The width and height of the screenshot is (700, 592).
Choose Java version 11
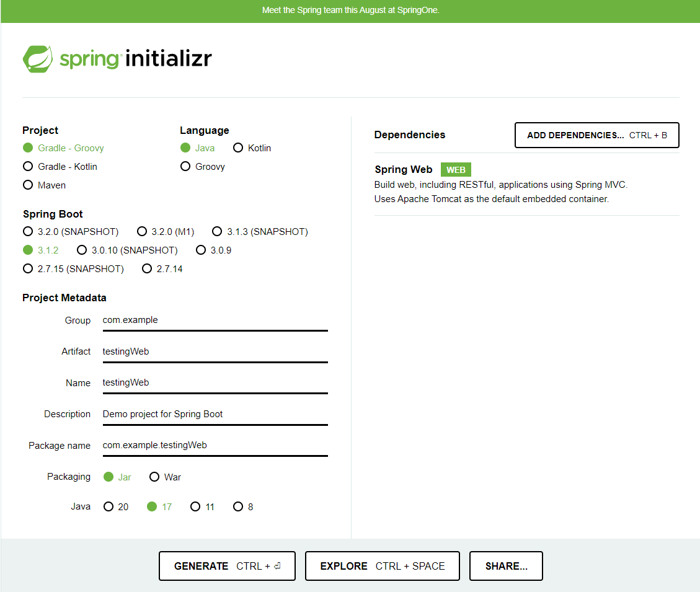click(x=202, y=506)
